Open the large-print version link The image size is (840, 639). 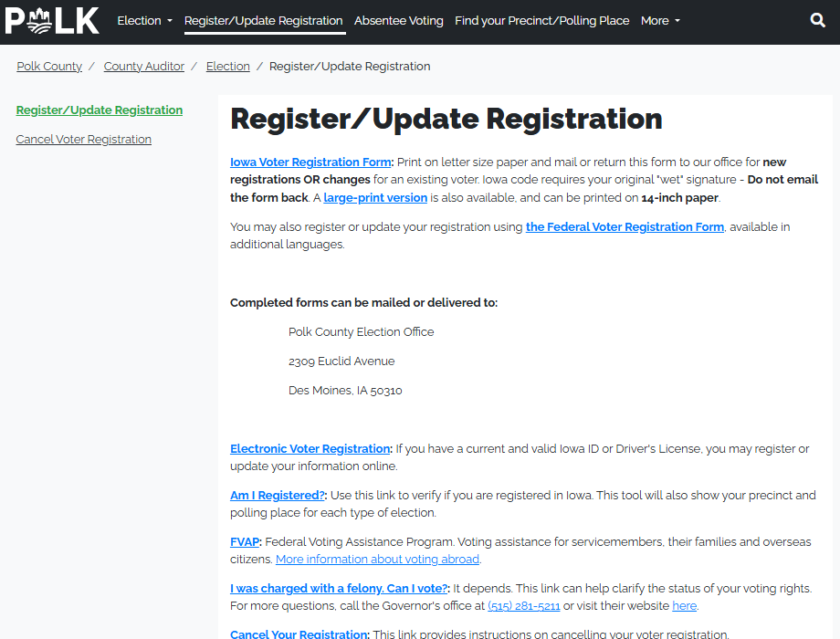coord(375,197)
